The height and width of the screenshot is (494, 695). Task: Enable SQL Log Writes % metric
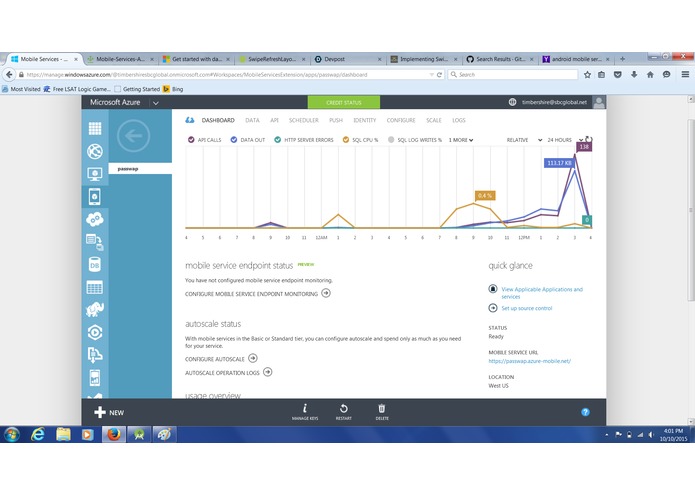pos(415,140)
